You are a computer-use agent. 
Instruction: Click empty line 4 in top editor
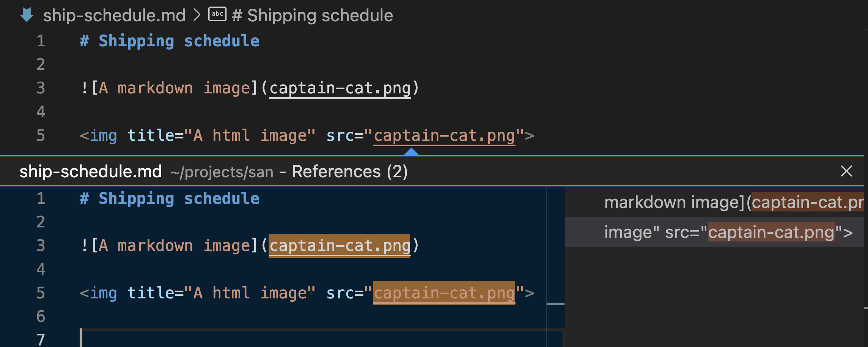pyautogui.click(x=152, y=112)
